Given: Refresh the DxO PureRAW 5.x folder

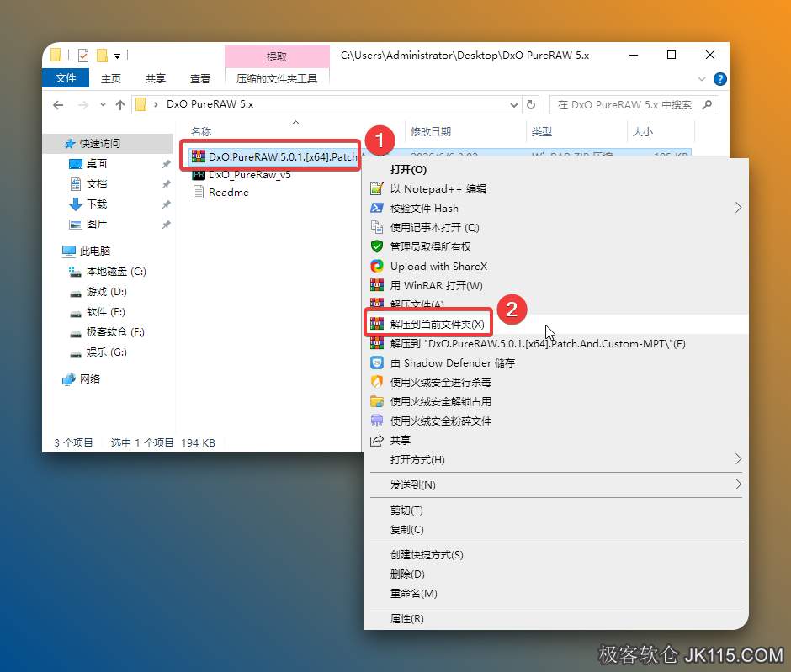Looking at the screenshot, I should point(531,105).
